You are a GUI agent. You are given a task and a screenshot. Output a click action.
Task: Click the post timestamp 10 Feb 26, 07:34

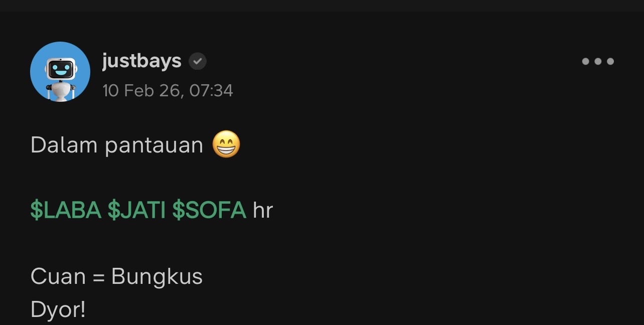[168, 91]
